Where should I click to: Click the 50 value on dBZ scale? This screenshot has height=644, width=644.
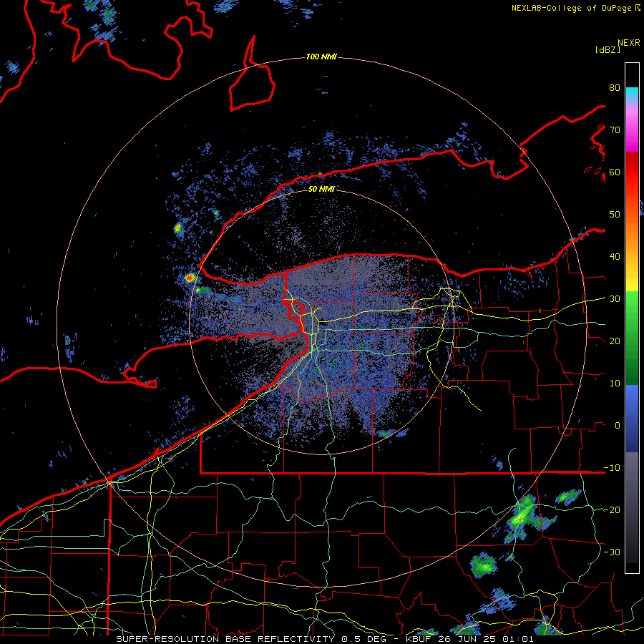pyautogui.click(x=615, y=215)
